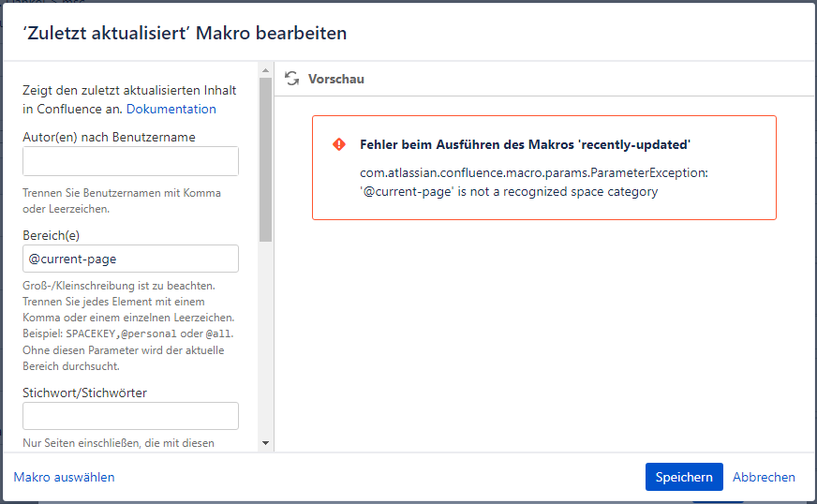This screenshot has width=817, height=504.
Task: Click the red error warning icon
Action: pyautogui.click(x=339, y=144)
